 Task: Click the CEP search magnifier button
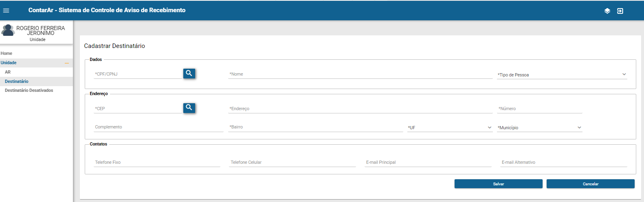click(189, 108)
